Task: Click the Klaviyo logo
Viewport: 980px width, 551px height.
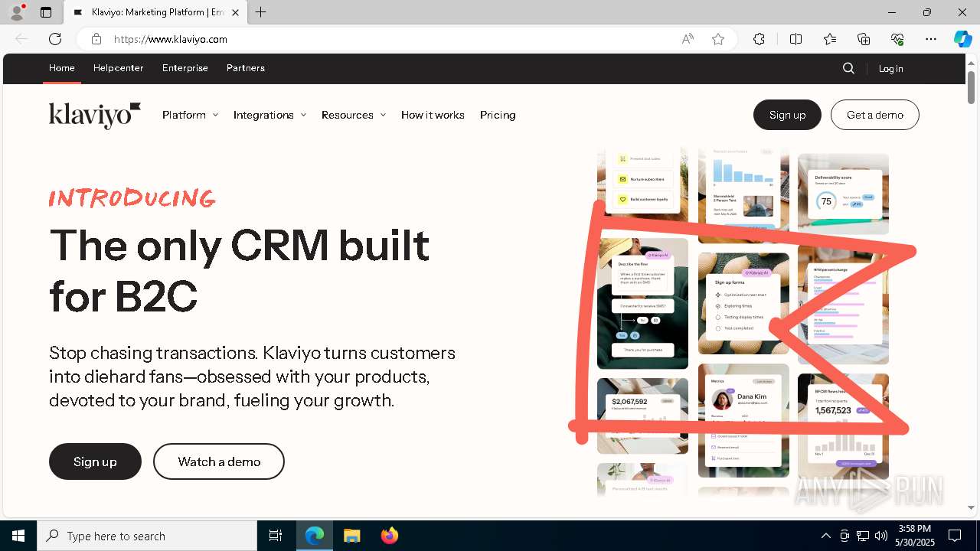Action: [95, 115]
